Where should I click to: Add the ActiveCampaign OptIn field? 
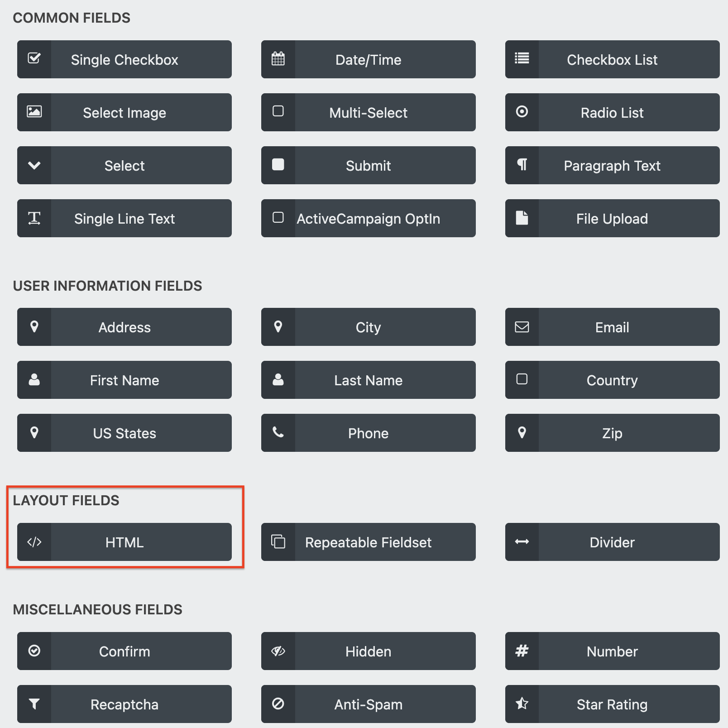(368, 218)
